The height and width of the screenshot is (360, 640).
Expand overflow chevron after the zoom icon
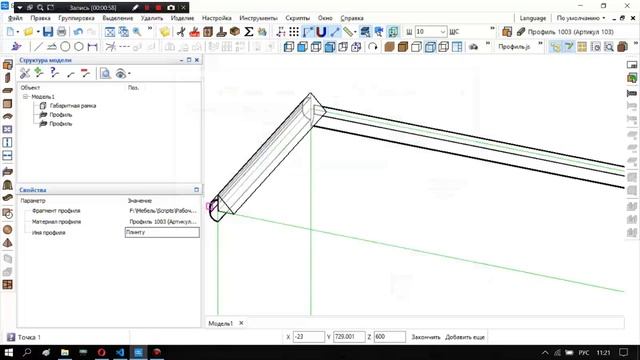[150, 29]
